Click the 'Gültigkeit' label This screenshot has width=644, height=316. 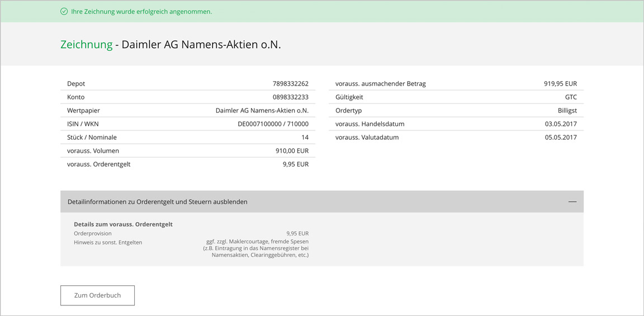coord(349,97)
